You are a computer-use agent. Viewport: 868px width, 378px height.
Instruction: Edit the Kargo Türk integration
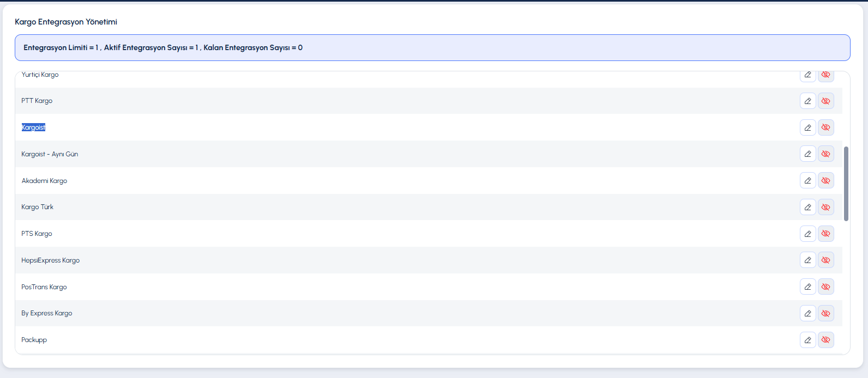[x=808, y=207]
